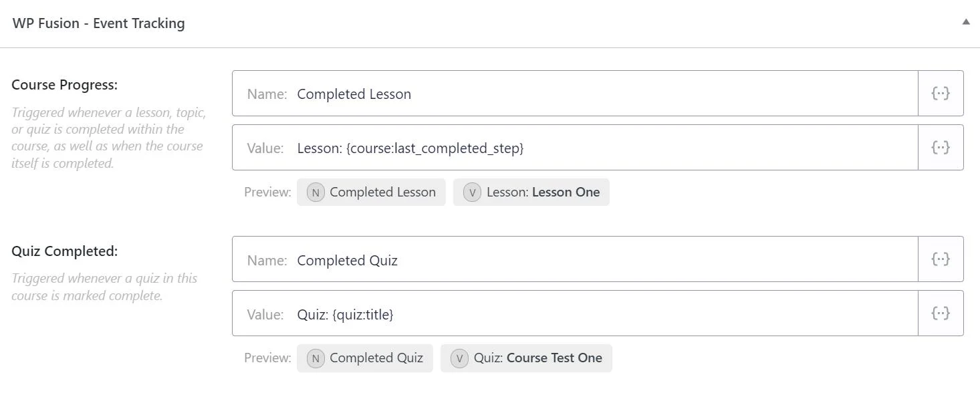980x397 pixels.
Task: Collapse the WP Fusion Event Tracking panel
Action: [965, 22]
